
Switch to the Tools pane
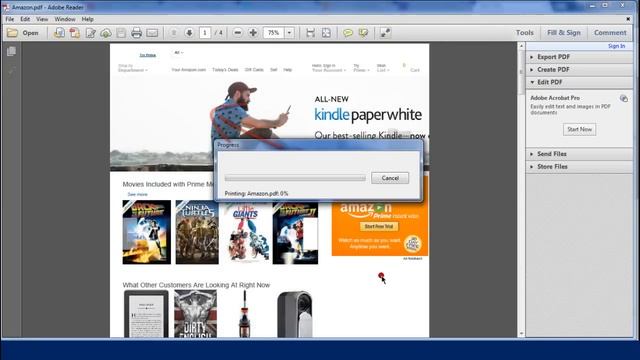click(x=524, y=33)
